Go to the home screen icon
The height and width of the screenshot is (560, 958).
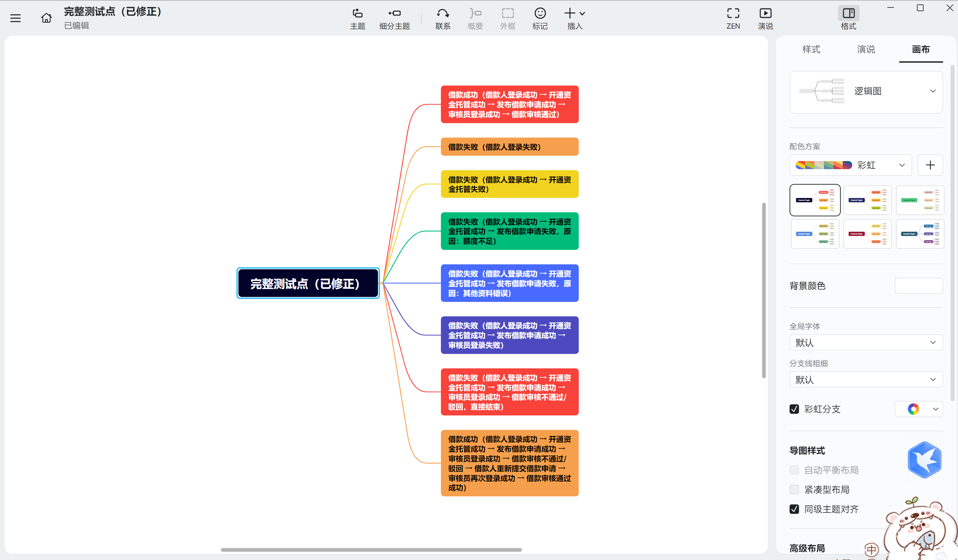pyautogui.click(x=46, y=18)
